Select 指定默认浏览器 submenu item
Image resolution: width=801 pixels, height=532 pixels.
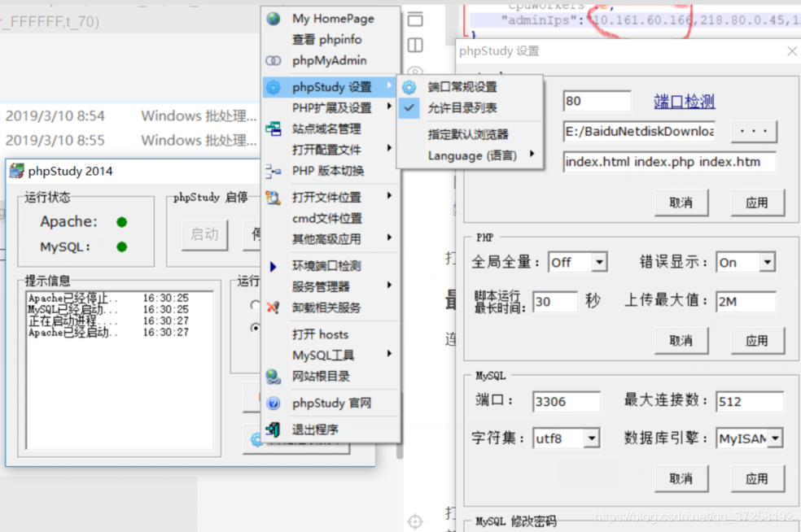[469, 134]
